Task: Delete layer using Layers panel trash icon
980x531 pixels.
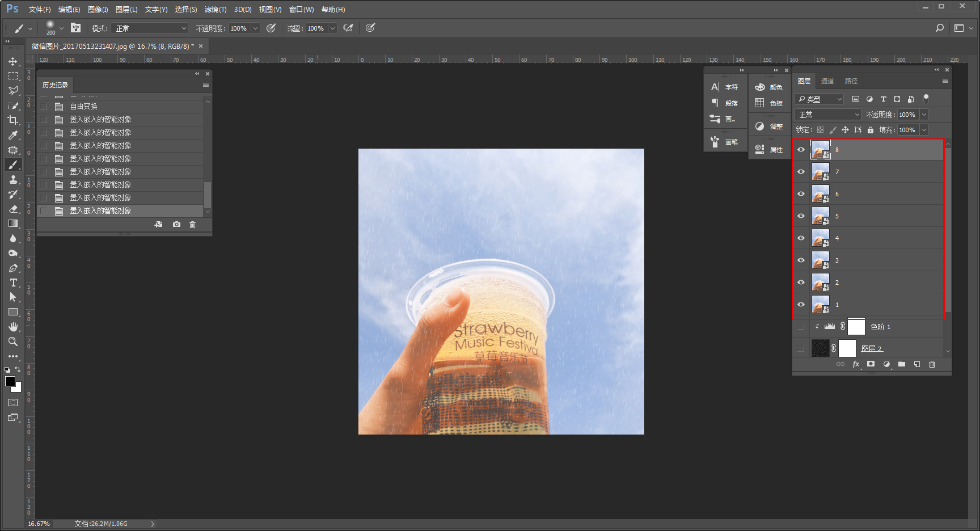Action: [932, 364]
